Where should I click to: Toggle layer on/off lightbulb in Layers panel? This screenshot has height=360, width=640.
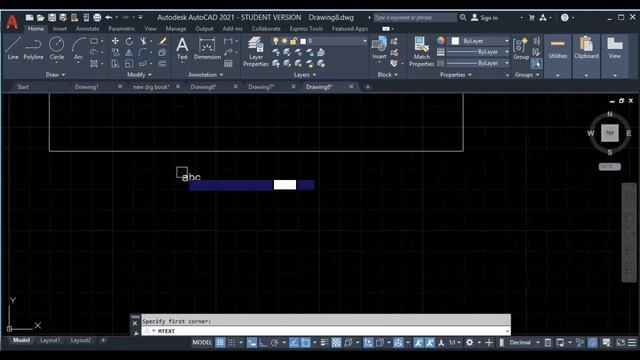pyautogui.click(x=276, y=41)
